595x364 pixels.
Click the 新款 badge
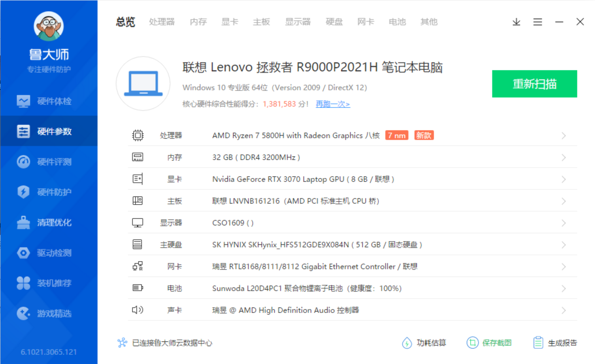pyautogui.click(x=424, y=135)
